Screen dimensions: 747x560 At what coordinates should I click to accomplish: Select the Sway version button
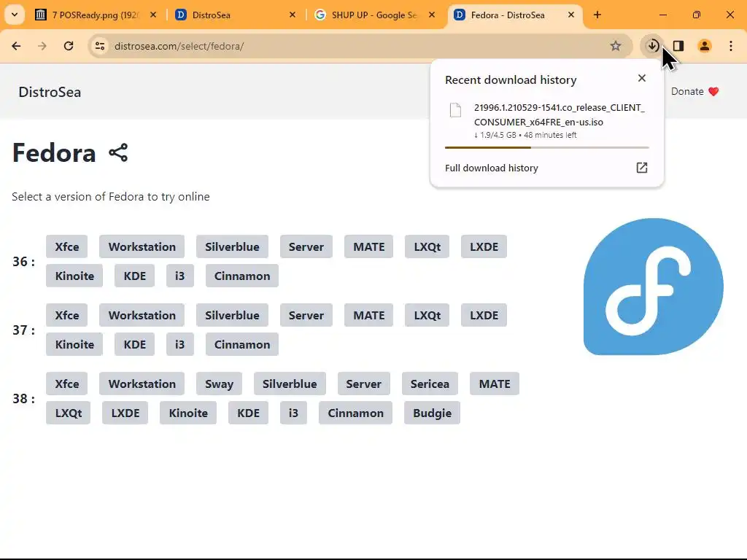219,384
